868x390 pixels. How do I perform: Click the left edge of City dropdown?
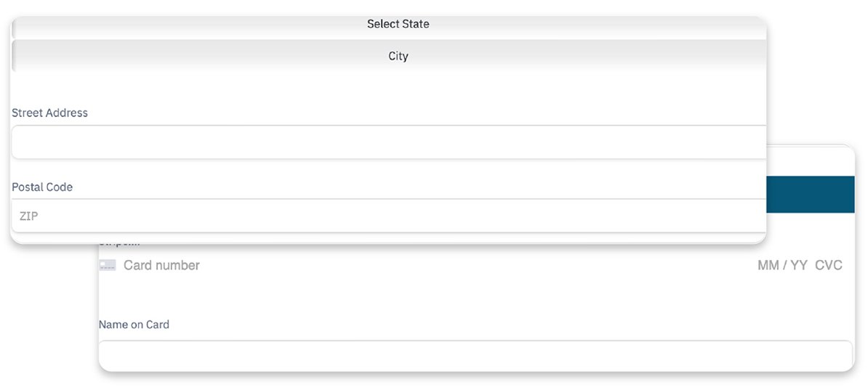tap(14, 56)
